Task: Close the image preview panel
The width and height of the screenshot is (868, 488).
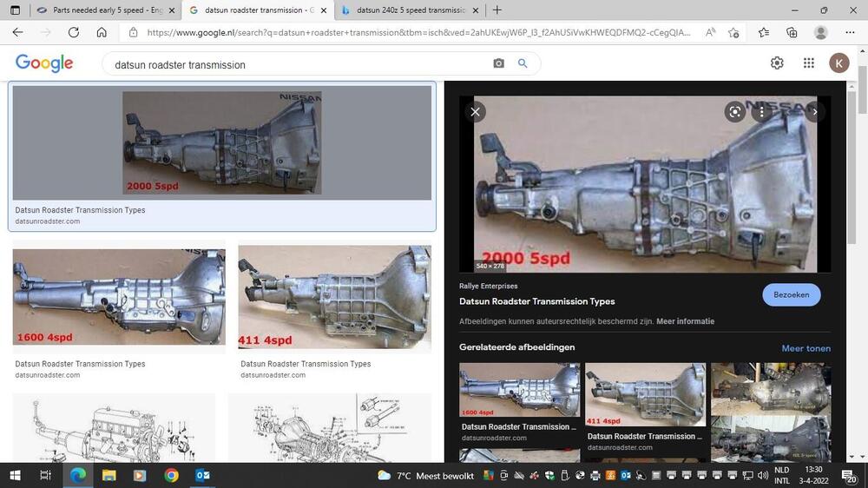Action: pyautogui.click(x=475, y=112)
